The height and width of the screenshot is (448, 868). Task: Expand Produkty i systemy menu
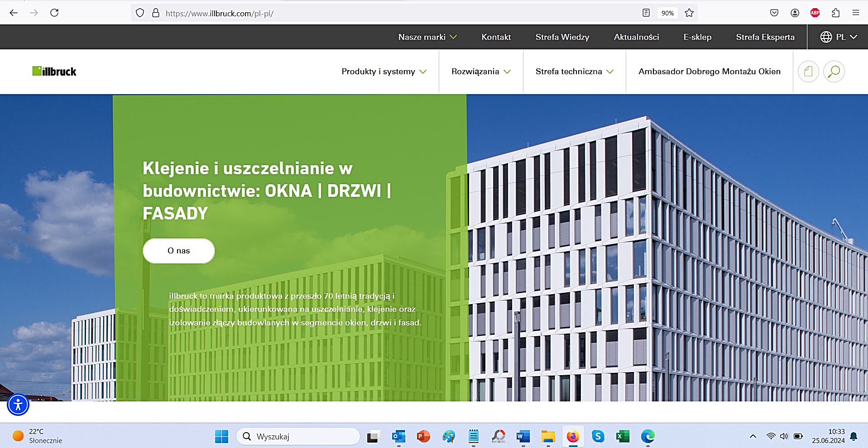pos(384,71)
